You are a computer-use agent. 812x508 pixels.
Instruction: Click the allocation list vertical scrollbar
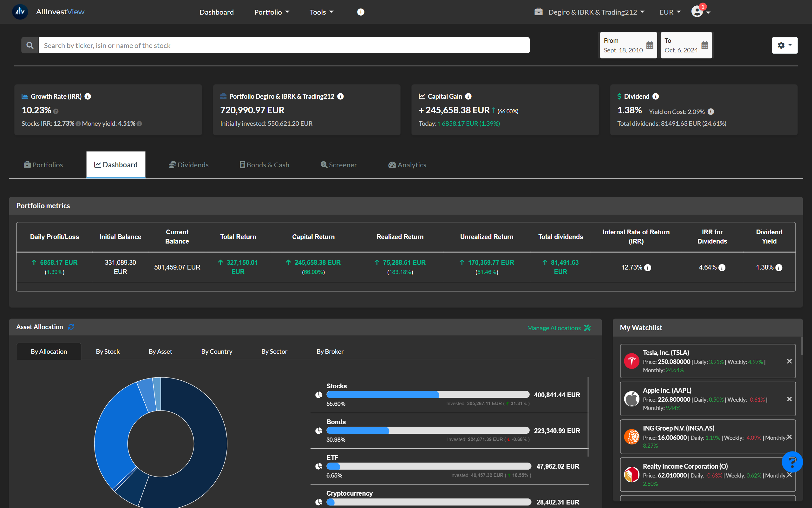tap(588, 417)
